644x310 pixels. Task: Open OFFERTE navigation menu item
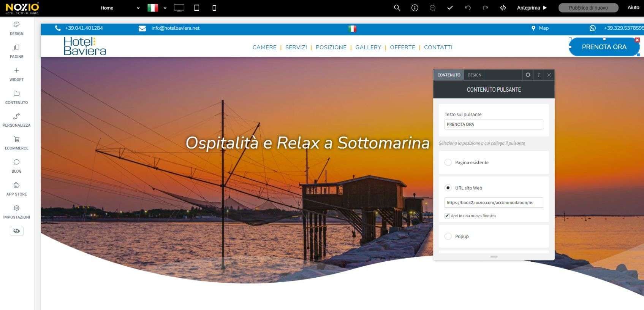(x=402, y=47)
